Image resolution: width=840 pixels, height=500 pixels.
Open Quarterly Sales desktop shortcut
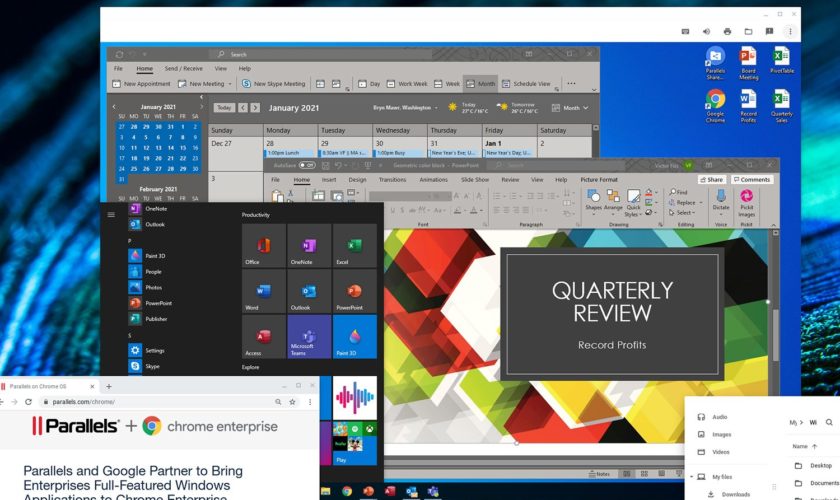tap(781, 104)
